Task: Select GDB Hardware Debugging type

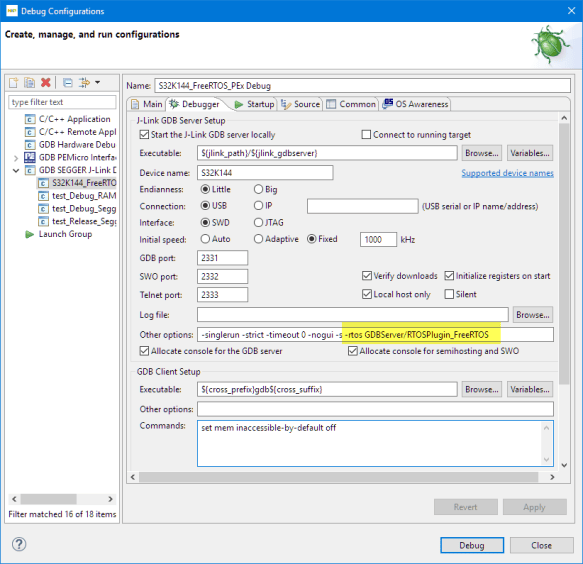Action: click(x=77, y=145)
